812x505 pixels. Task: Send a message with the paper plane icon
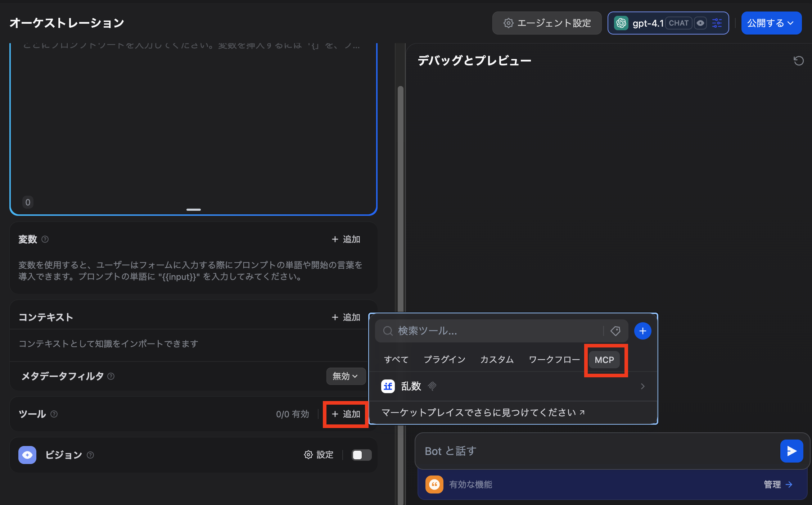point(791,451)
